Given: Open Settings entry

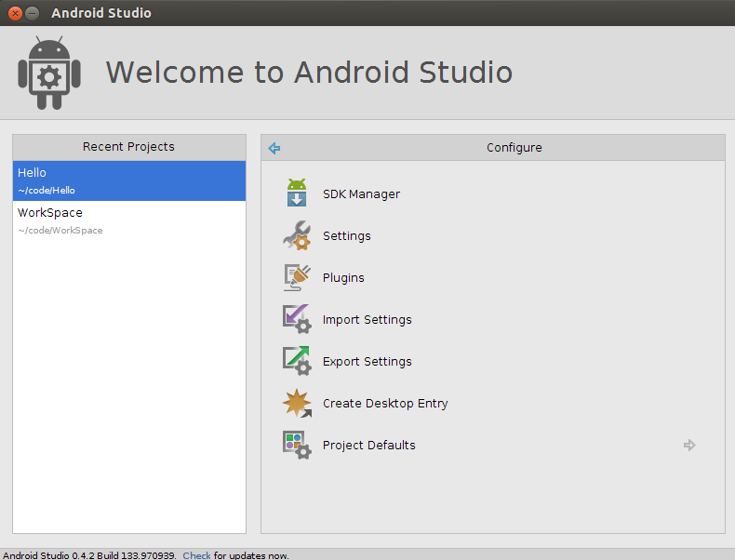Looking at the screenshot, I should (x=347, y=235).
